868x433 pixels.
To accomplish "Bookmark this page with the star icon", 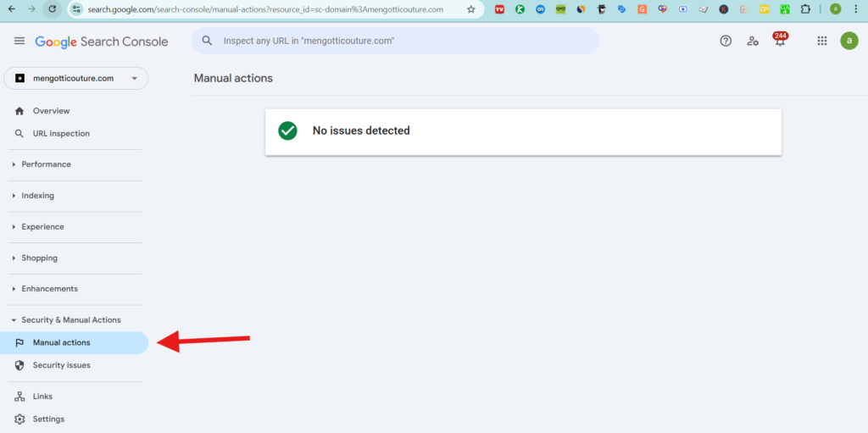I will click(x=471, y=9).
